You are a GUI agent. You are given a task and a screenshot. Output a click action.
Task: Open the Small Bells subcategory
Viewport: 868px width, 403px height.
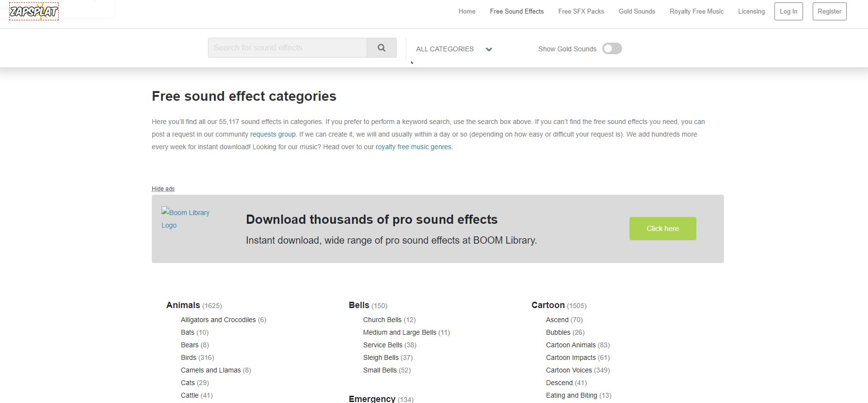tap(380, 370)
